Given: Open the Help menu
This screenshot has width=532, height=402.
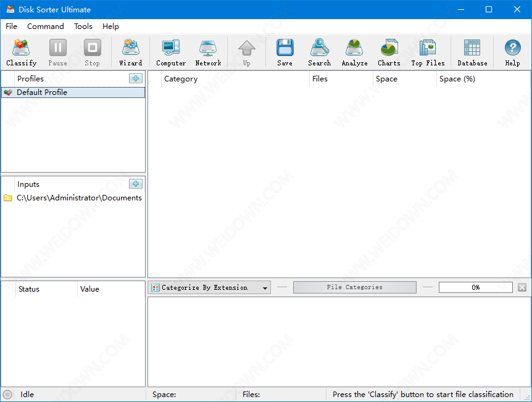Looking at the screenshot, I should tap(110, 27).
